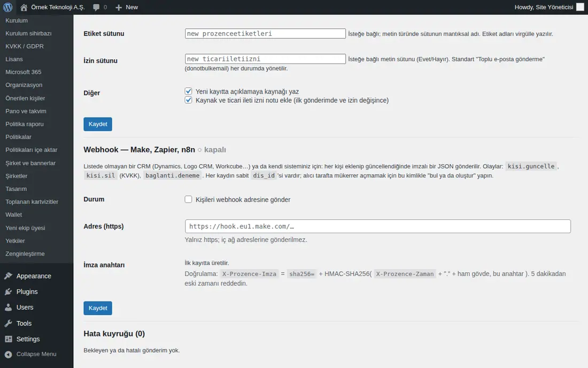
Task: Click the WordPress logo icon
Action: tap(7, 7)
